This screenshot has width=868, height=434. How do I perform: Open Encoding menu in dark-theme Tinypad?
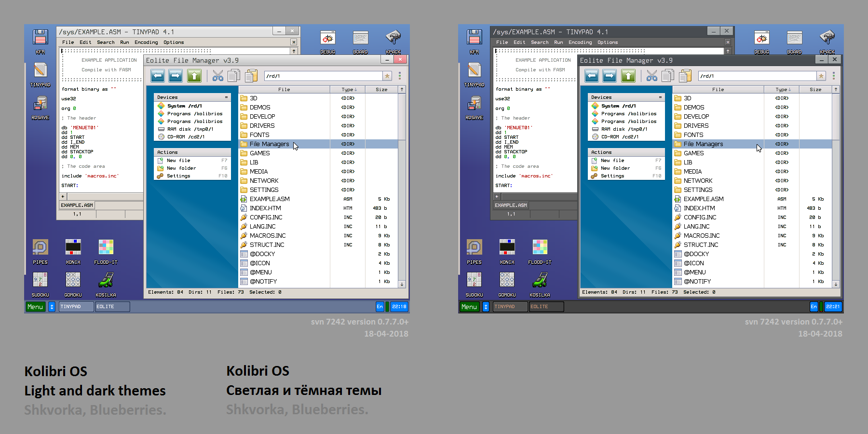tap(580, 42)
